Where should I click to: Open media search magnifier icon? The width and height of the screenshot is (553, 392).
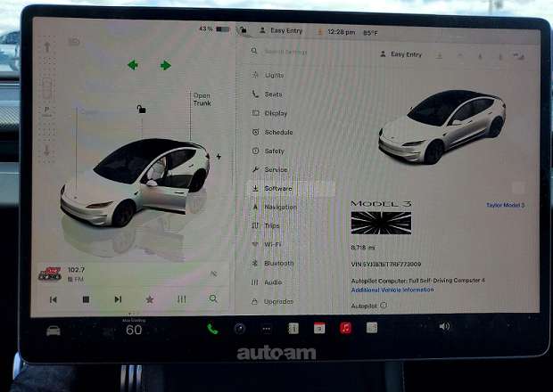[x=213, y=299]
